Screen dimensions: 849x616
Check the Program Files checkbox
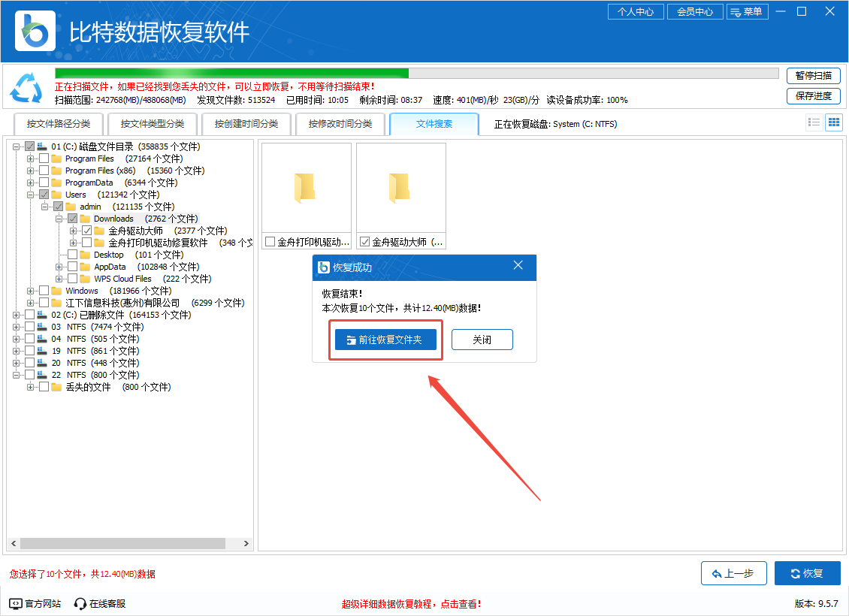click(x=44, y=159)
